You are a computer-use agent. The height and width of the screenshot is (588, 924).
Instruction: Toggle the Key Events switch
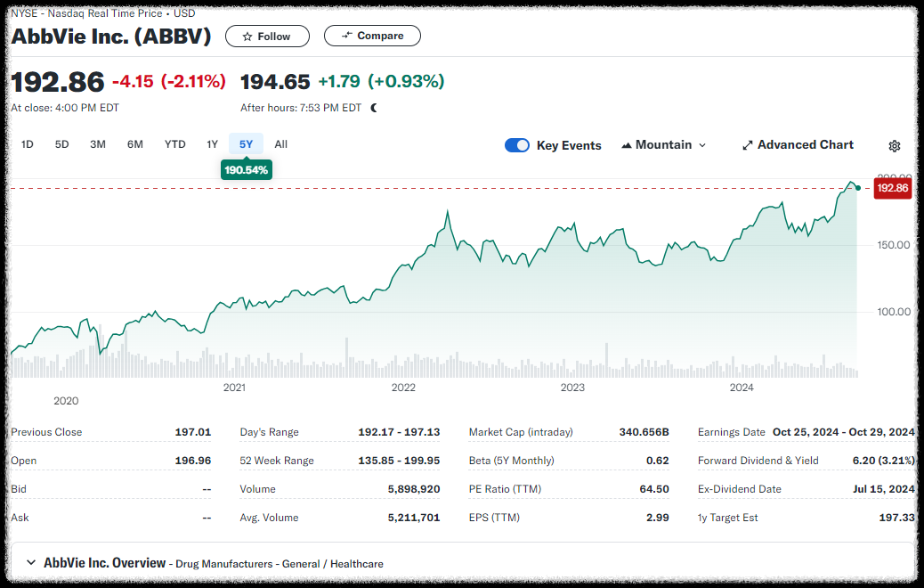point(517,145)
